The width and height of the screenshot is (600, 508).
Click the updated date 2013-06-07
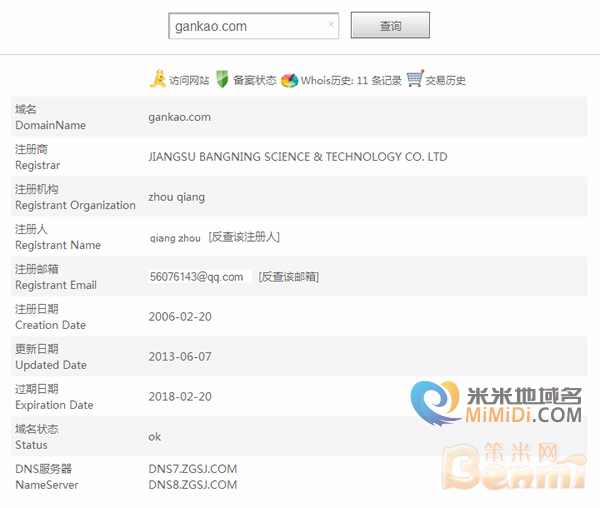[x=180, y=357]
